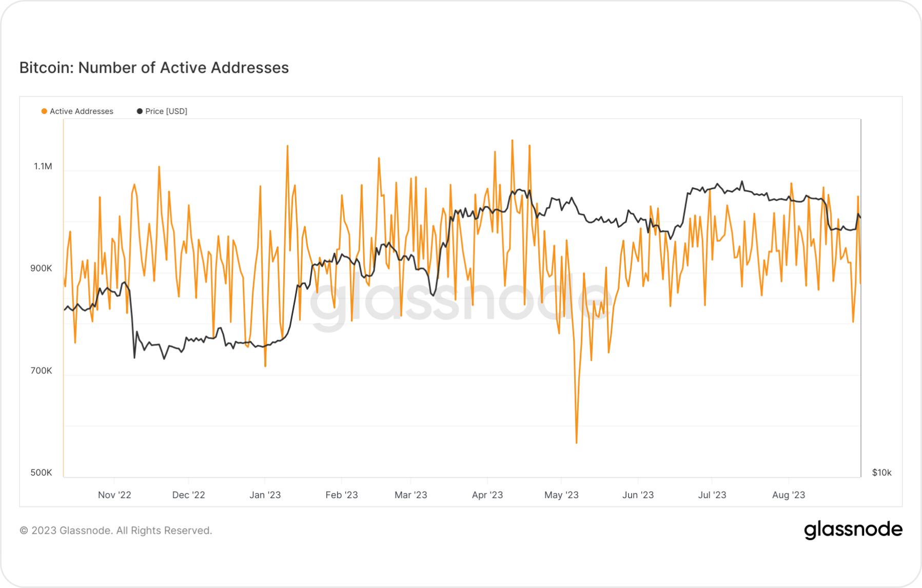Click the 900K y-axis label
This screenshot has height=588, width=922.
(41, 268)
